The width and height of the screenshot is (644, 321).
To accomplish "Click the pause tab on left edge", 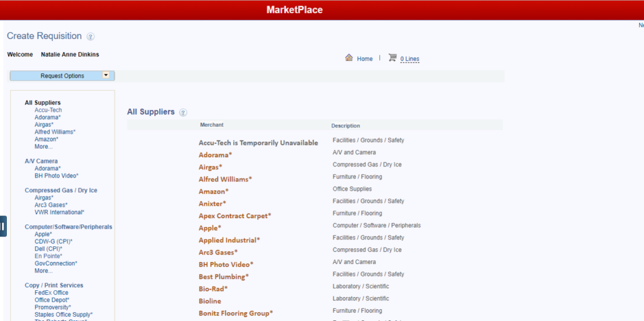I will (x=3, y=226).
